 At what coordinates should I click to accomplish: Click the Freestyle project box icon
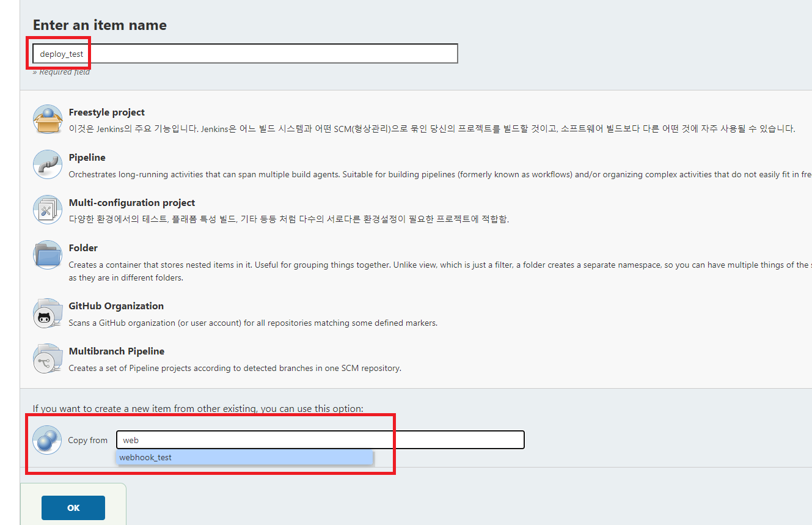48,119
